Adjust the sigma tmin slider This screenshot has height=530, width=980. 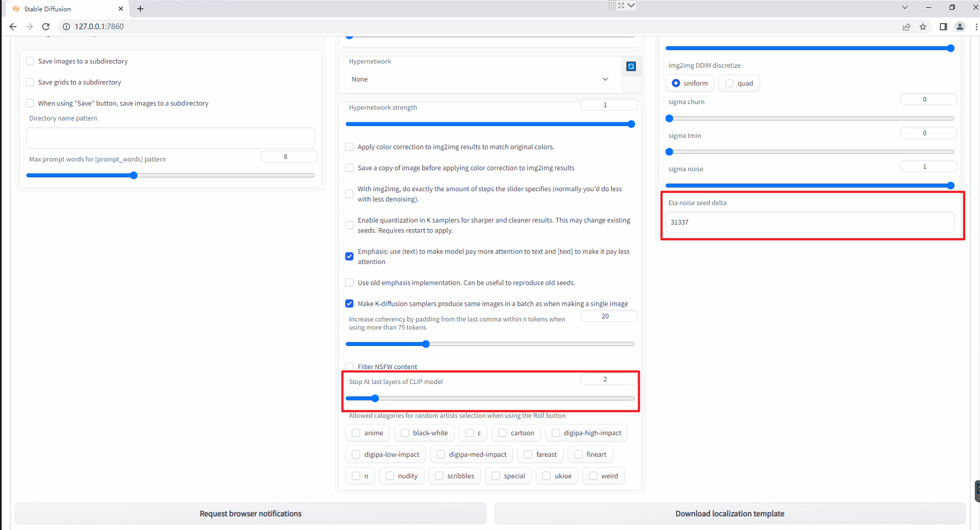[x=810, y=152]
